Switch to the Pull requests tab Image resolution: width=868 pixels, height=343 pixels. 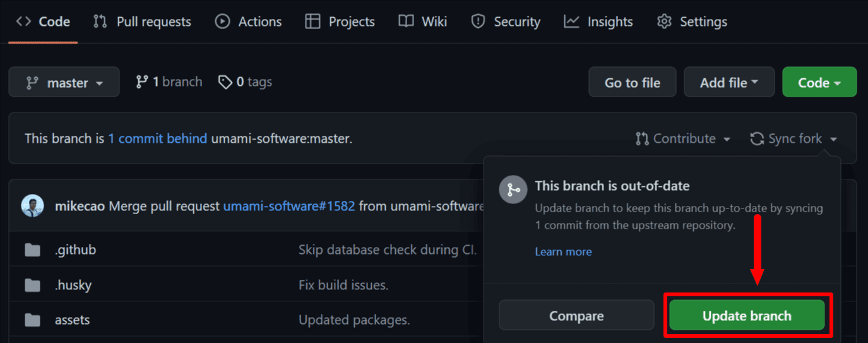[x=142, y=21]
